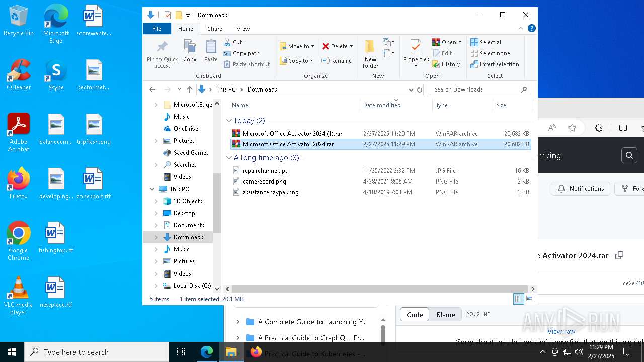Open address bar history dropdown
Screen dimensions: 644x362
click(411, 89)
